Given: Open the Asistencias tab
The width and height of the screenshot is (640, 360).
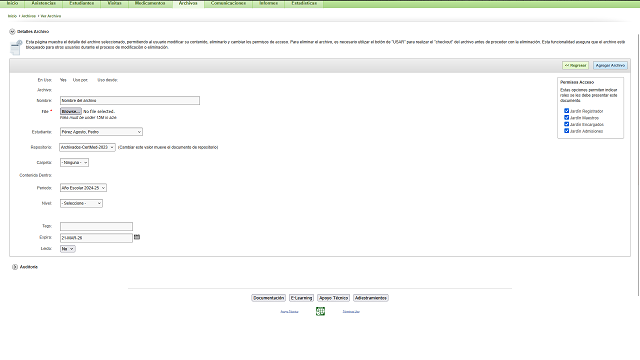Looking at the screenshot, I should [44, 3].
